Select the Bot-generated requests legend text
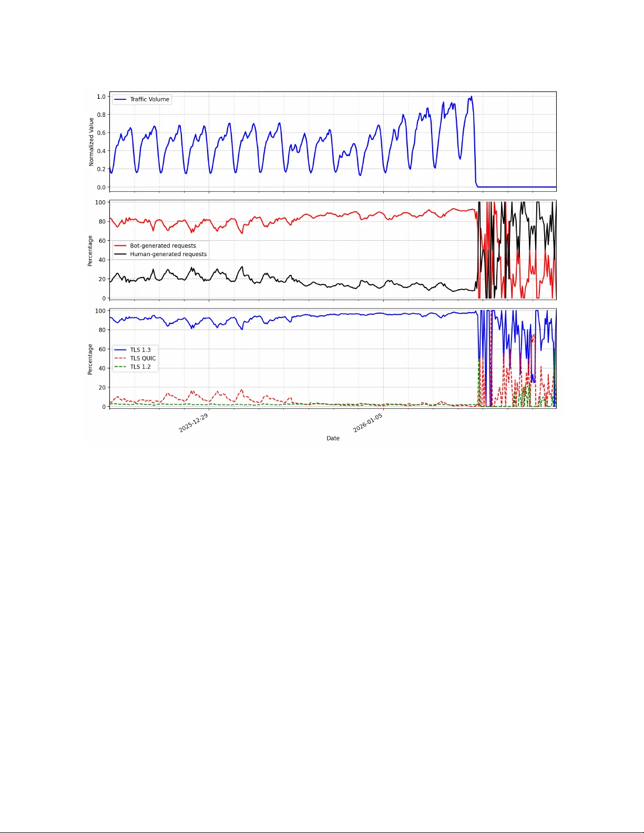644x833 pixels. (x=162, y=245)
